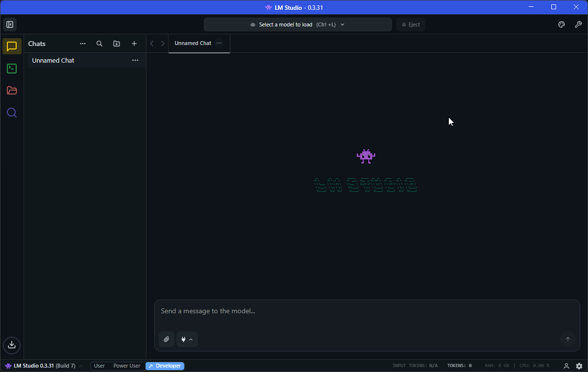Switch to Developer mode
This screenshot has height=372, width=588.
(x=165, y=366)
